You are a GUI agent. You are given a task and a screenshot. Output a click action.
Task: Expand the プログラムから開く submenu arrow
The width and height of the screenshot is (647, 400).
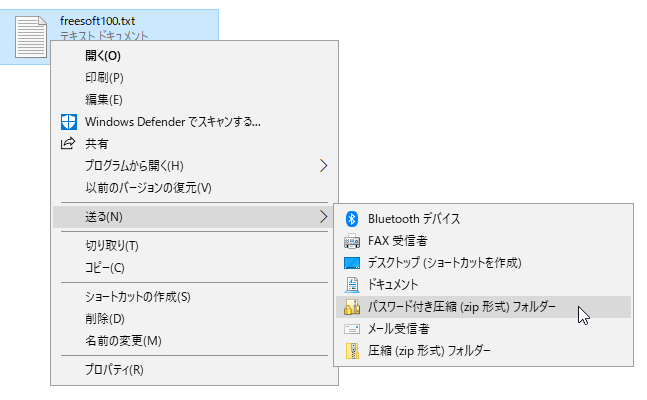point(324,166)
